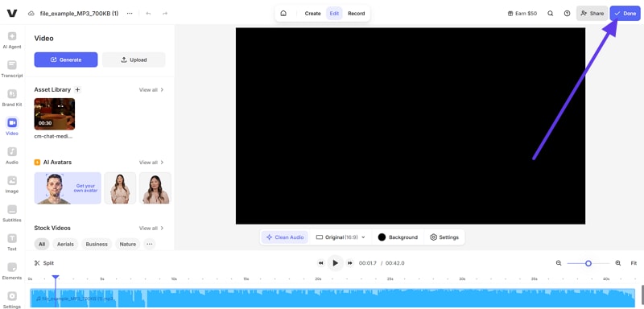
Task: Switch to the Create tab
Action: [x=312, y=14]
